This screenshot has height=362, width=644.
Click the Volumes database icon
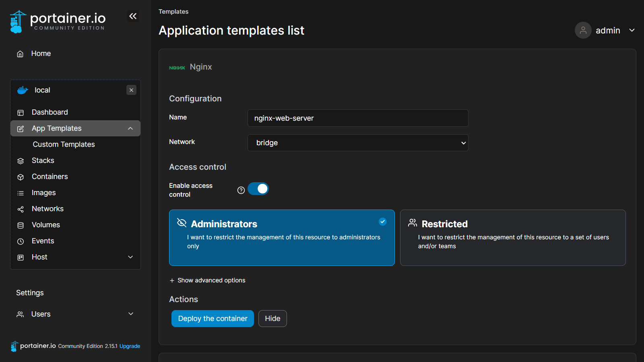(x=21, y=225)
